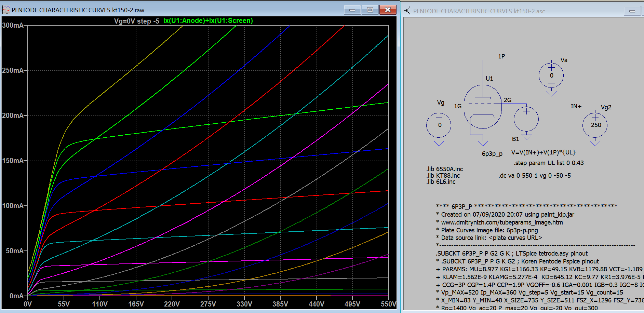
Task: Select the Vg2 voltage source with value 250
Action: pyautogui.click(x=595, y=125)
